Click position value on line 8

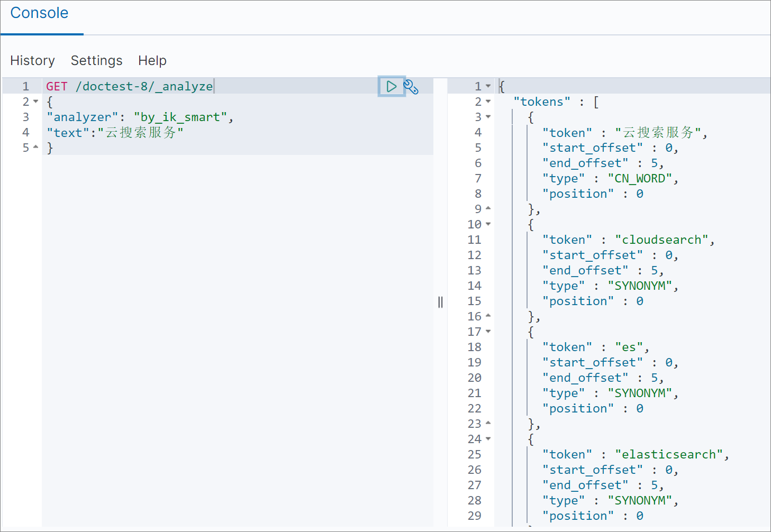pyautogui.click(x=640, y=194)
